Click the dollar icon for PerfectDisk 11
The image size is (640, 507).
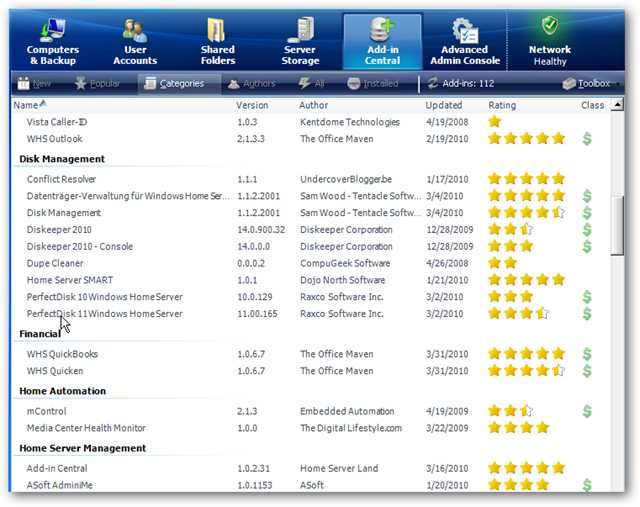click(x=587, y=314)
